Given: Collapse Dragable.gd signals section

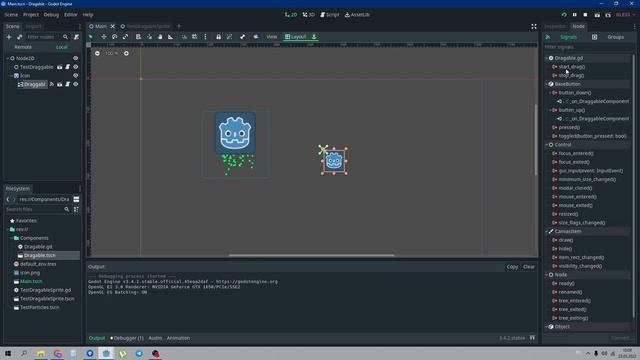Looking at the screenshot, I should (547, 58).
